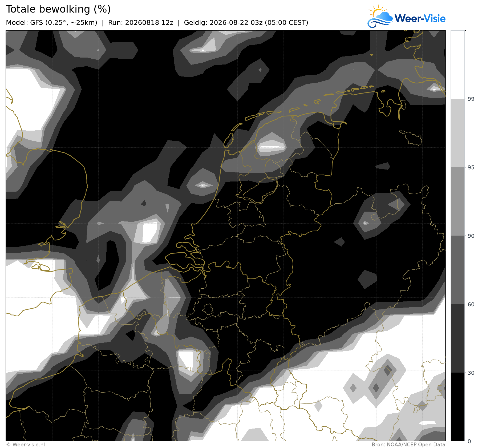Click the Weer-Visie brand name text
This screenshot has width=486, height=448.
pyautogui.click(x=420, y=18)
